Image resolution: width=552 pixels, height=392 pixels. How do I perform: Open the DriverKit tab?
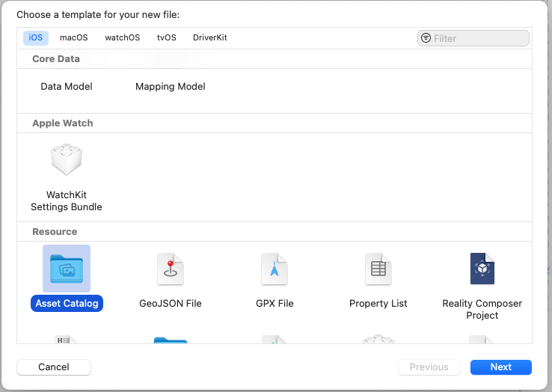210,37
